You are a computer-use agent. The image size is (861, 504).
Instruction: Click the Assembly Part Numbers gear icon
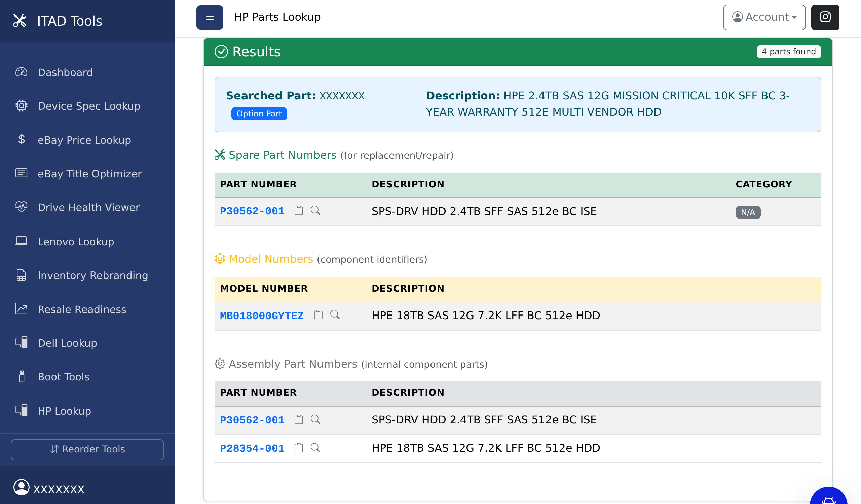coord(220,364)
